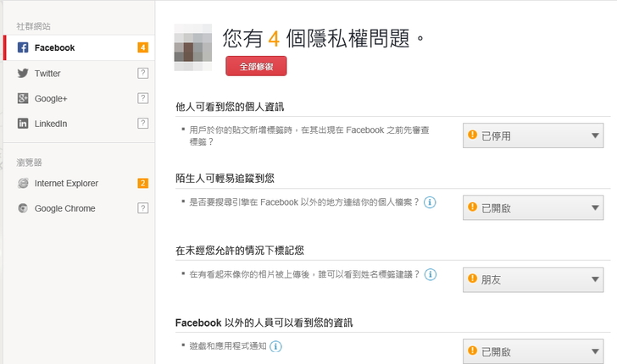
Task: Select the Twitter item in sidebar
Action: click(x=47, y=74)
